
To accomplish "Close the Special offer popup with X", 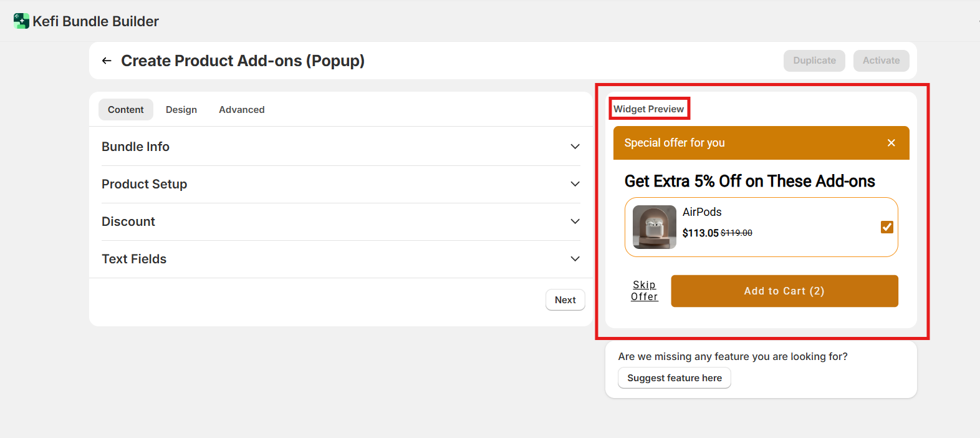I will 891,143.
